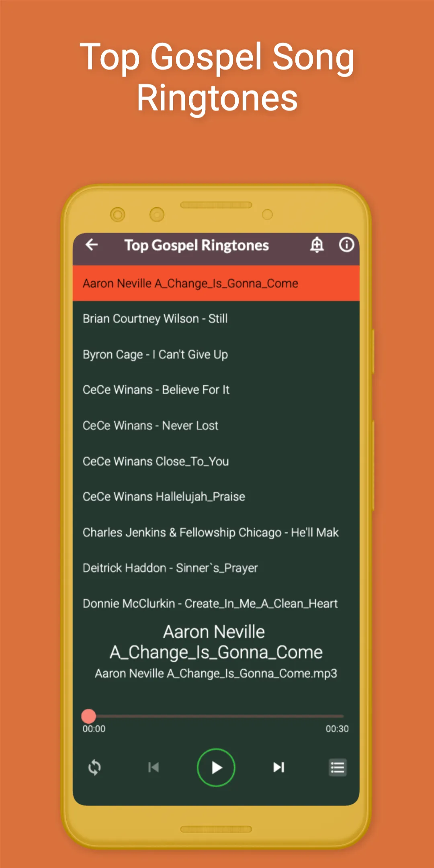Click the playback progress slider thumb
Viewport: 434px width, 868px height.
pyautogui.click(x=88, y=716)
